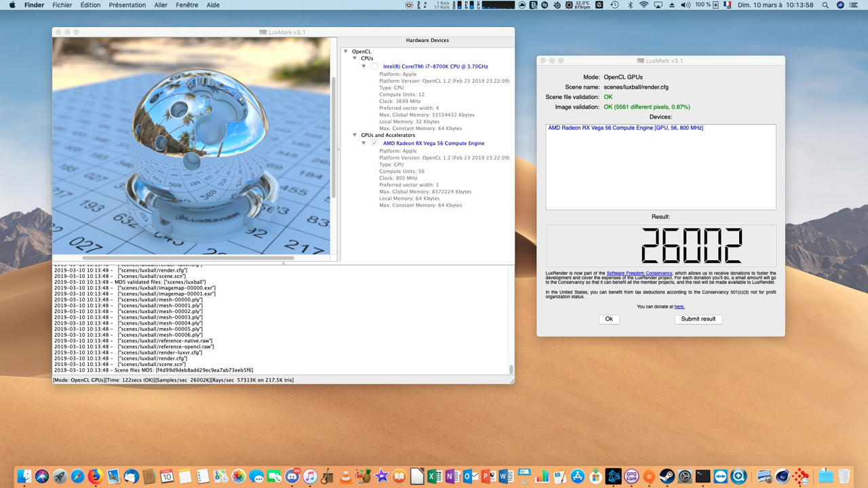This screenshot has width=868, height=488.
Task: Click the Submit result button
Action: [698, 319]
